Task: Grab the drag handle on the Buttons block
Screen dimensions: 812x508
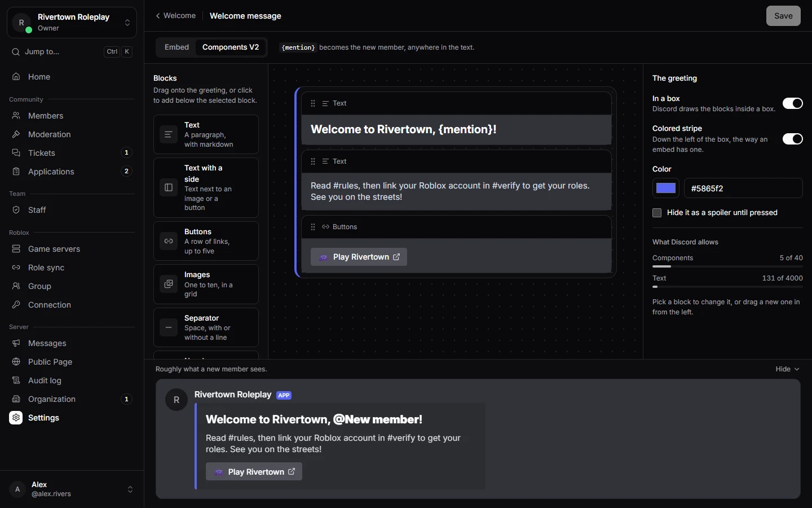Action: point(313,227)
